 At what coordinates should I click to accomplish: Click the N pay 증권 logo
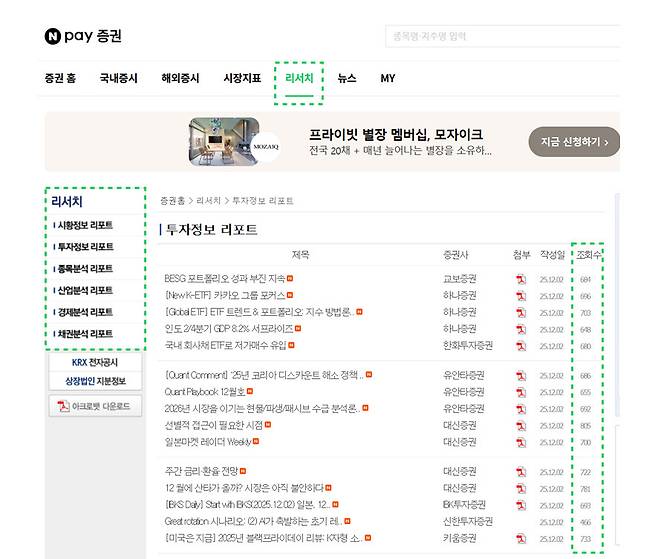click(x=83, y=37)
